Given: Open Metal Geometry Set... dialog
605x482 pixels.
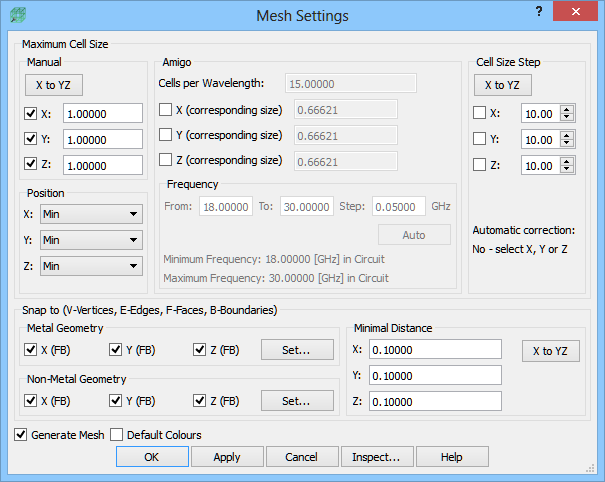Looking at the screenshot, I should [297, 350].
